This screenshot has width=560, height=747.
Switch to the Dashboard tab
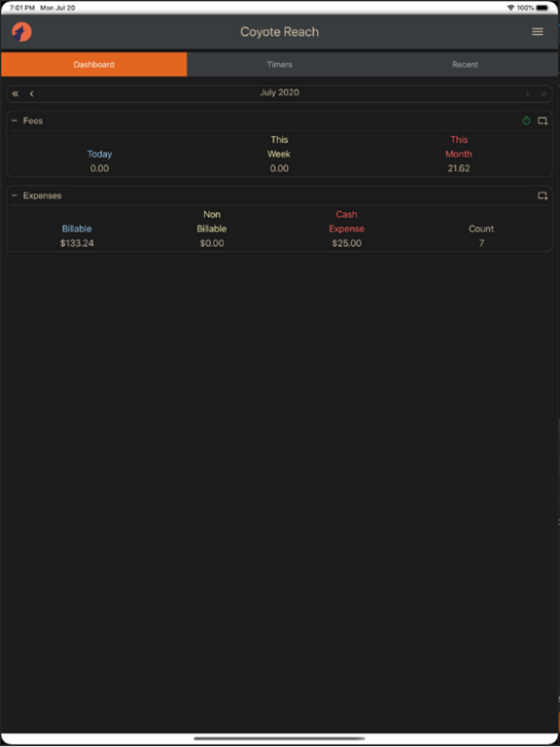pos(93,64)
